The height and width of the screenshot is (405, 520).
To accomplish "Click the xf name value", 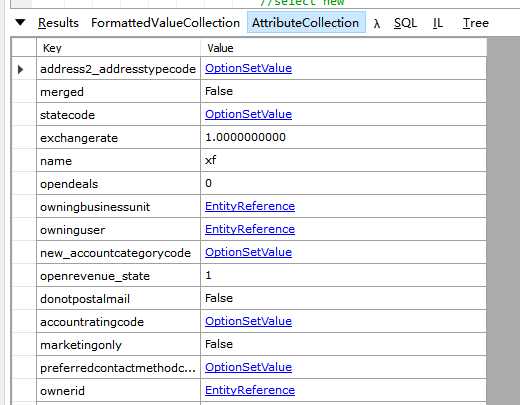I will [210, 160].
